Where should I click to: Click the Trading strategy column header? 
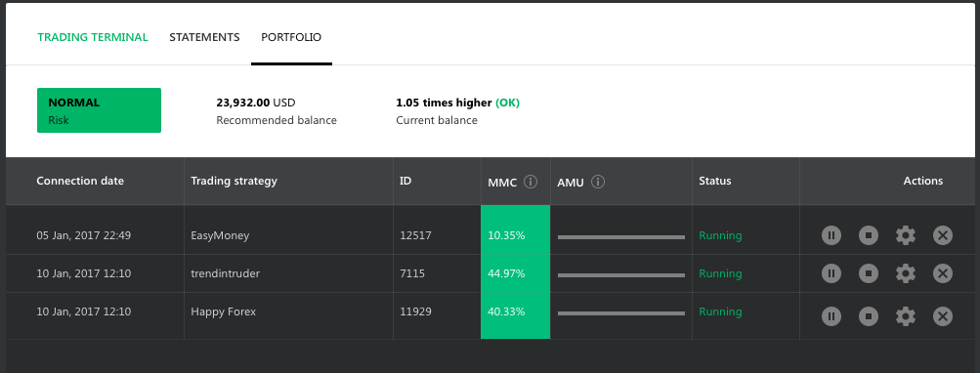pos(234,182)
